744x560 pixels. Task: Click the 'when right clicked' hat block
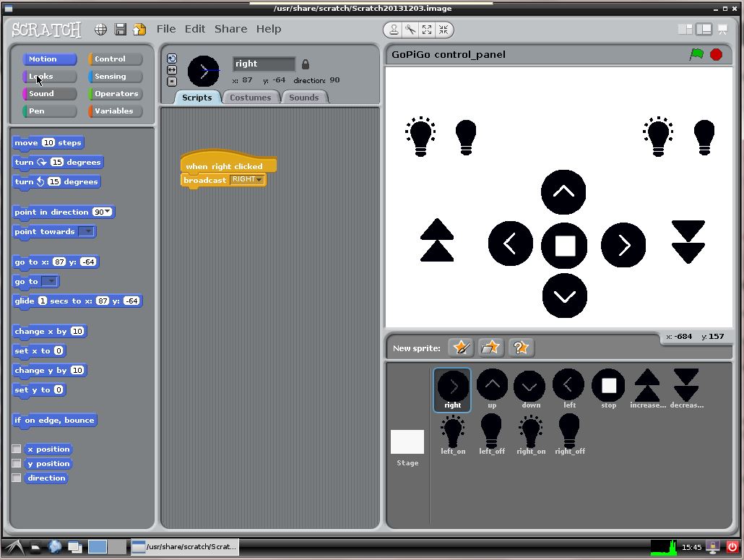coord(228,162)
